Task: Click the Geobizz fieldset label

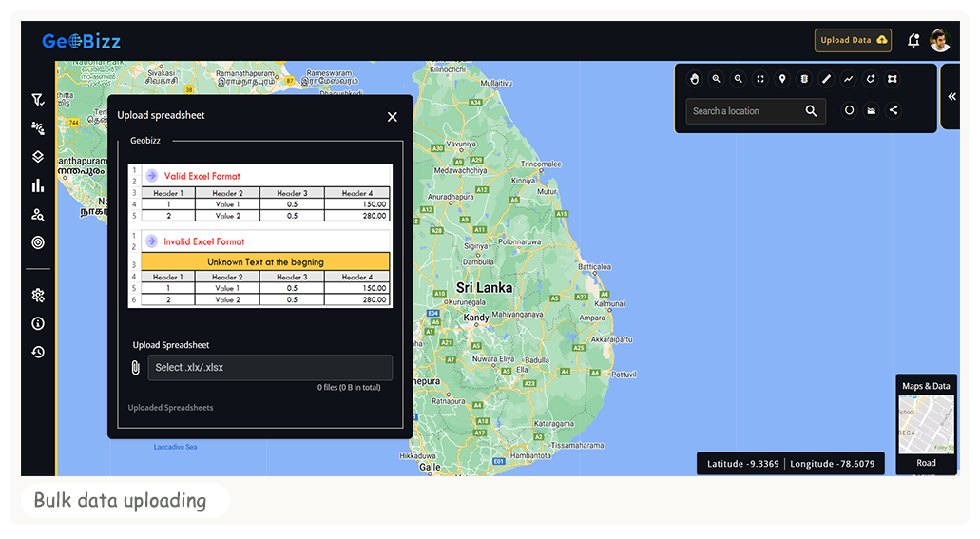Action: point(145,141)
